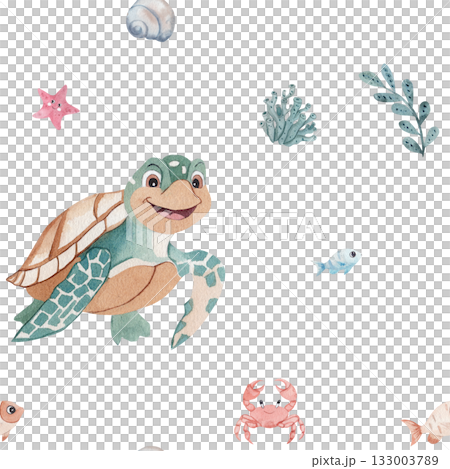Screen dimensions: 450x469
Task: Click the red crab illustration
Action: (x=270, y=411)
